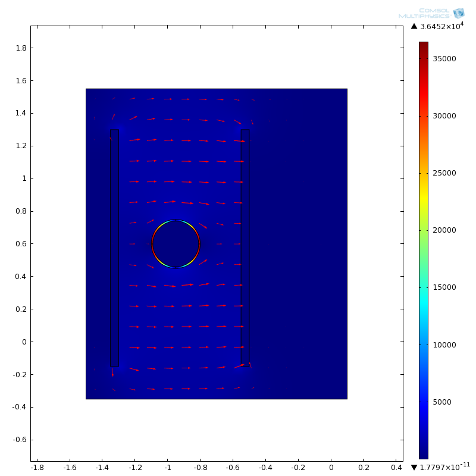Viewport: 476px width, 476px height.
Task: Select the circular object in the plot center
Action: click(x=176, y=244)
